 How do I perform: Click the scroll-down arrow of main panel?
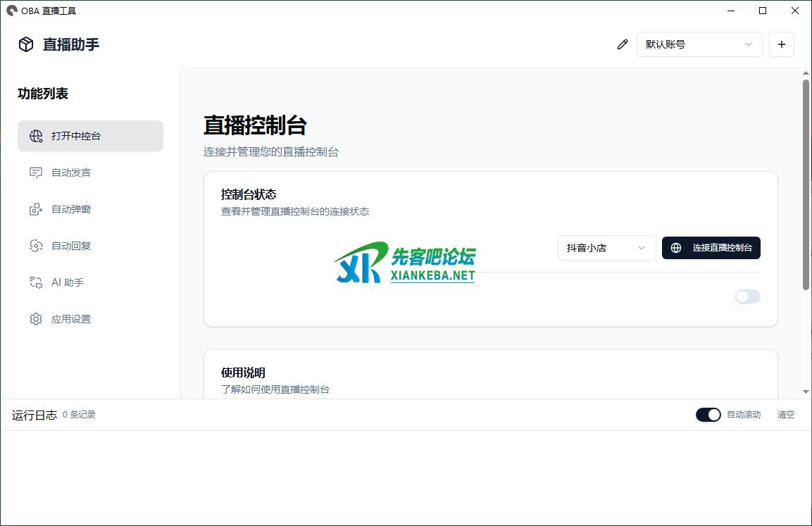(806, 392)
